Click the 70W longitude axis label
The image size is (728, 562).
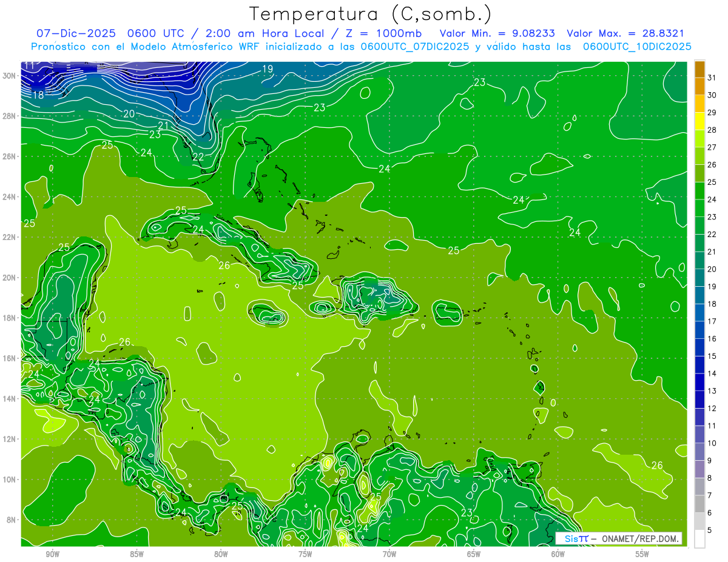coord(389,554)
